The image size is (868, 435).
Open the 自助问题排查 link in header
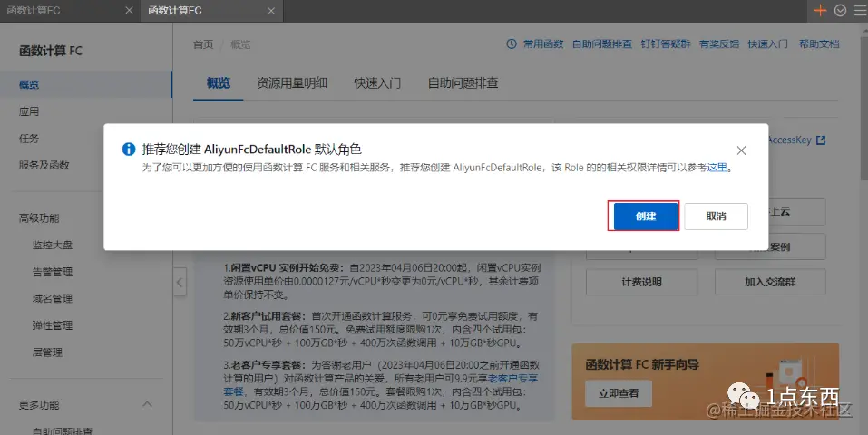click(x=601, y=43)
